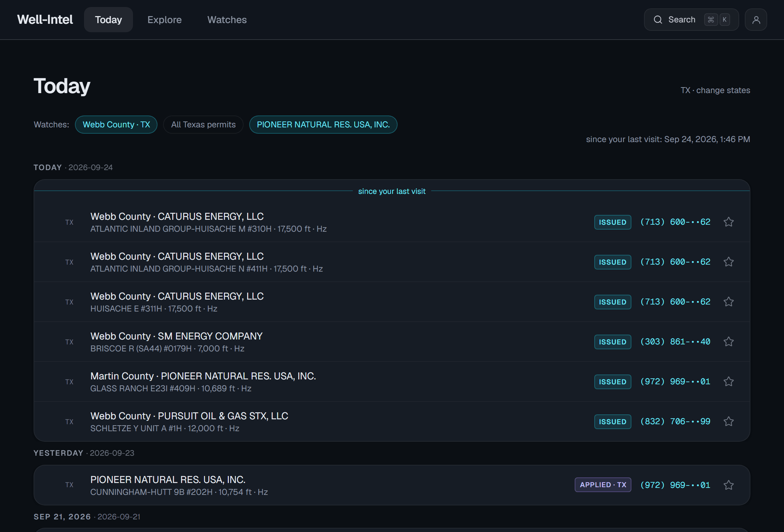Star the HUISACHE N #411H permit
The width and height of the screenshot is (784, 532).
(x=728, y=262)
